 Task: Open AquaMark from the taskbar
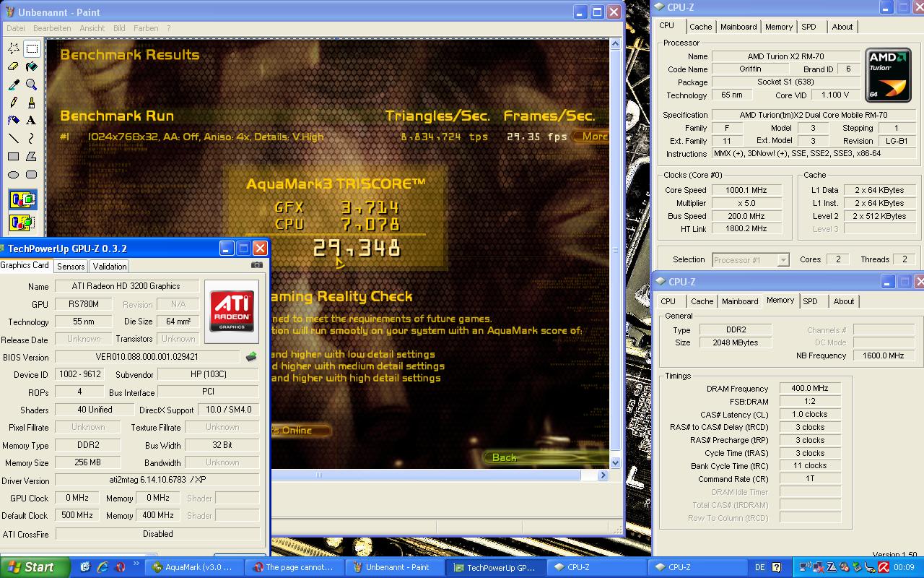[x=192, y=568]
